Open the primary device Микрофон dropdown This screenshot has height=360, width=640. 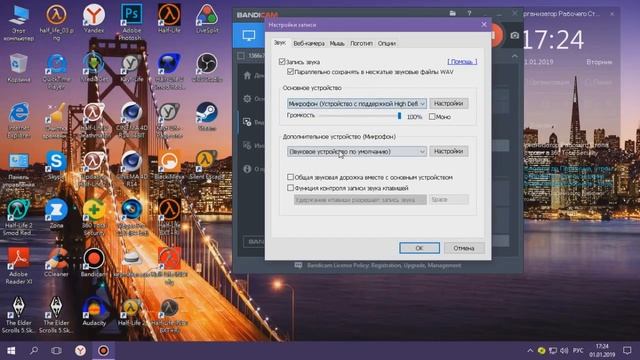pos(357,104)
